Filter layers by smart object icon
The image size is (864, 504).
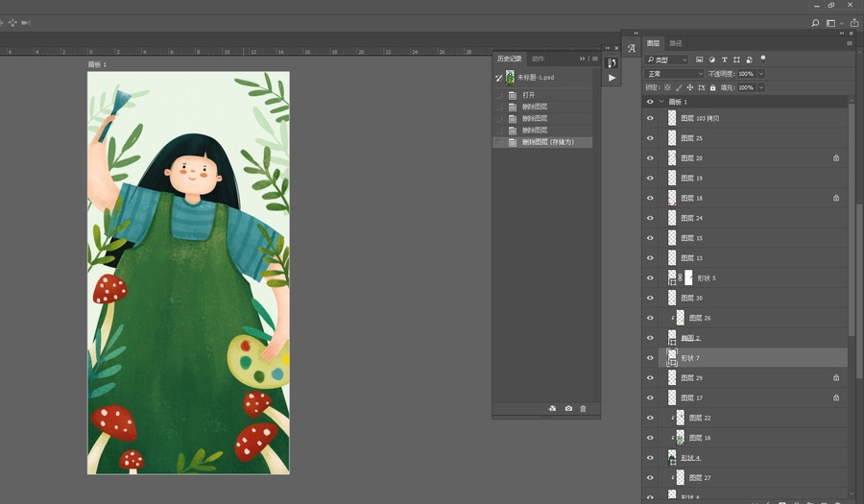click(x=750, y=60)
